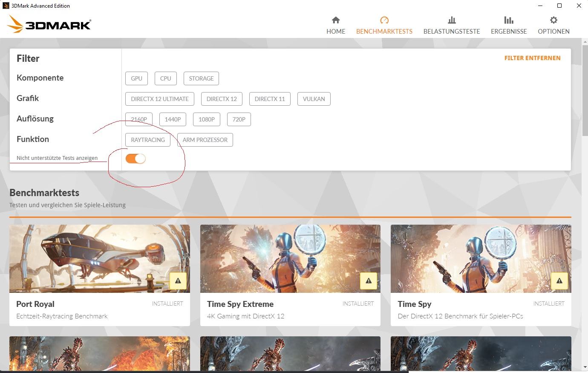Screen dimensions: 588x373
Task: Click the 'Filter' panel heading
Action: point(28,58)
